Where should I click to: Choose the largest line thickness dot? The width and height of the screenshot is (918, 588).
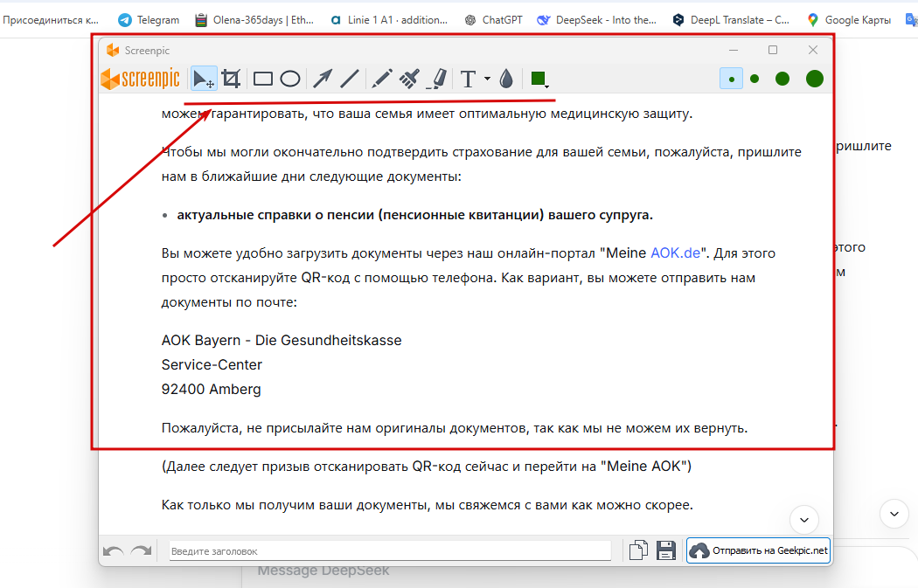pyautogui.click(x=814, y=79)
